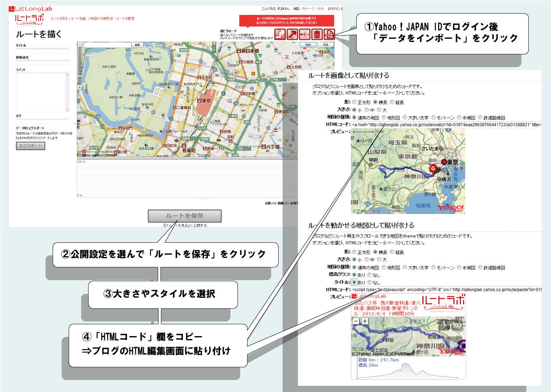Click the red G marker on image preview
Image resolution: width=551 pixels, height=392 pixels.
coord(433,169)
